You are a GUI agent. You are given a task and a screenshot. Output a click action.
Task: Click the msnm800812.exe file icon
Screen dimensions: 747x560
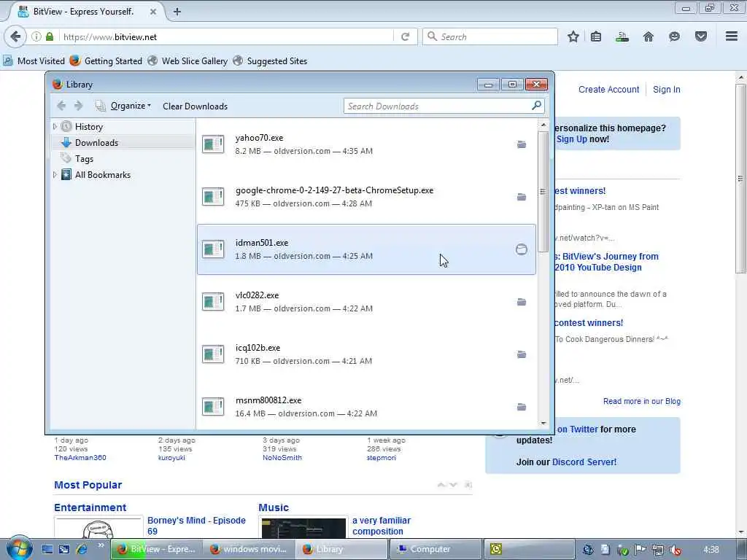click(212, 407)
